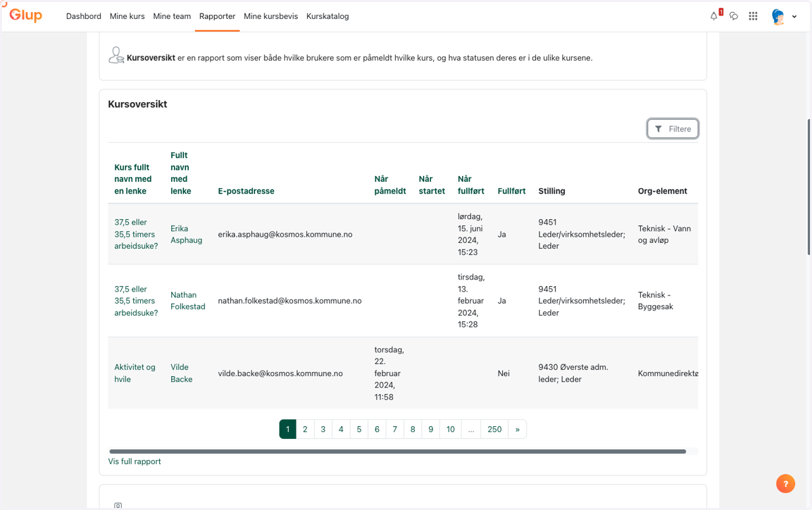
Task: Go to pagination page 8
Action: pos(413,430)
